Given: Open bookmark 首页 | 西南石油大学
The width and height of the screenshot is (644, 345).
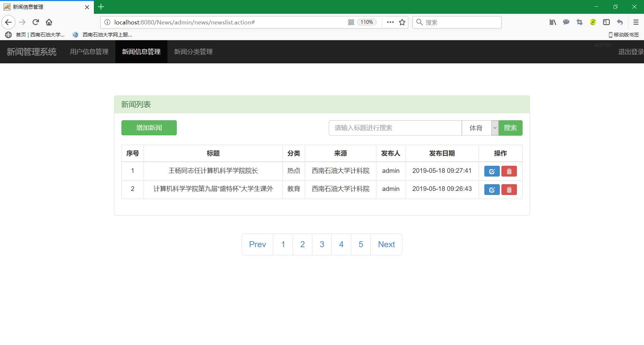Looking at the screenshot, I should tap(35, 35).
